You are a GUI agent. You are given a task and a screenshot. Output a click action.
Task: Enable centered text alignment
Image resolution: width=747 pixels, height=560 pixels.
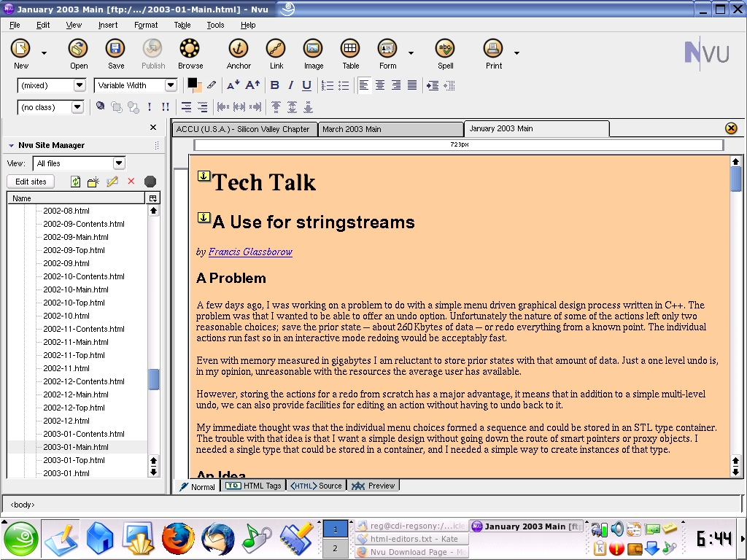380,85
